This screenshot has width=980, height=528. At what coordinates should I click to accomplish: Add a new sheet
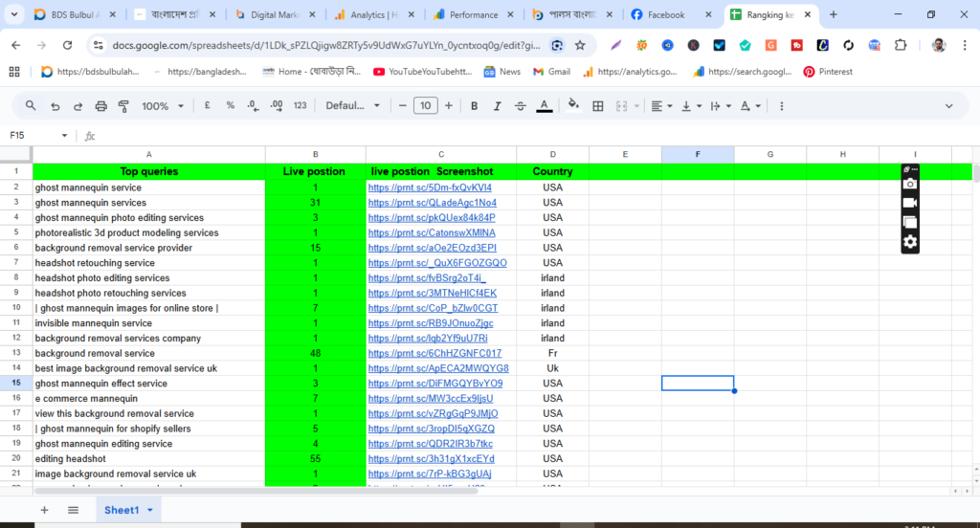click(44, 510)
